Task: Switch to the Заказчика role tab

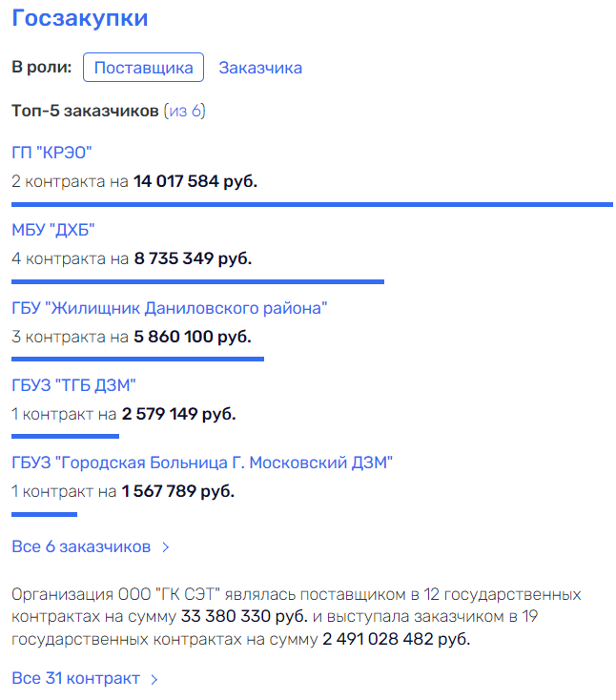Action: pyautogui.click(x=260, y=68)
